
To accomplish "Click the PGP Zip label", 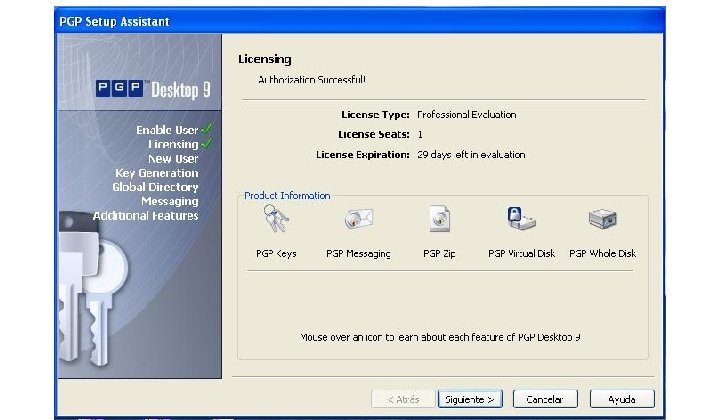I will tap(439, 254).
